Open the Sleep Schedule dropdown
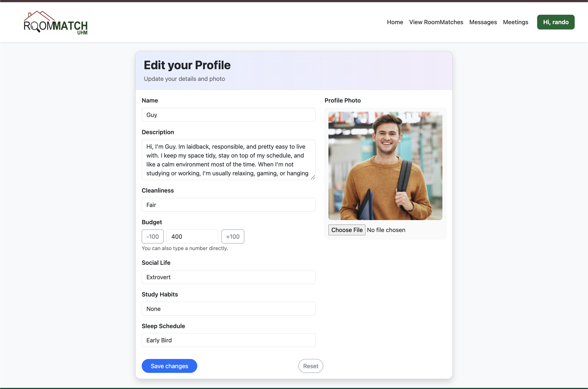The height and width of the screenshot is (389, 588). 228,340
